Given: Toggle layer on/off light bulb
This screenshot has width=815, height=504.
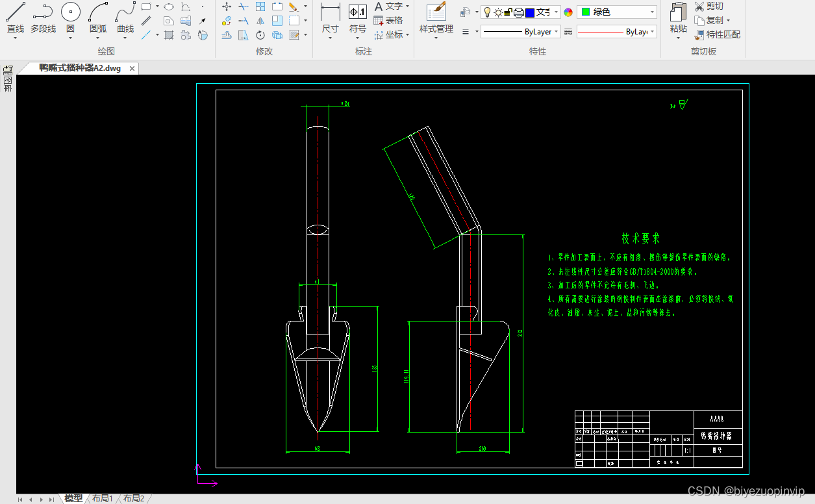Looking at the screenshot, I should (488, 12).
